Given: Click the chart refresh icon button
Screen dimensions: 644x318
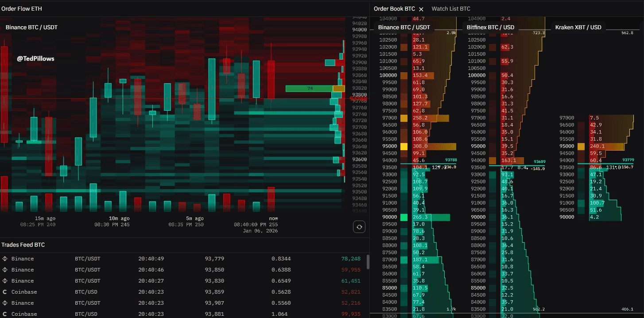Looking at the screenshot, I should [359, 227].
